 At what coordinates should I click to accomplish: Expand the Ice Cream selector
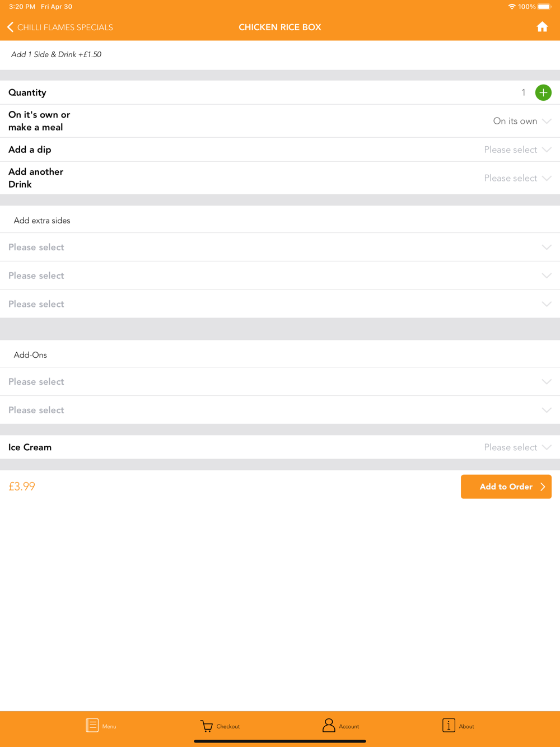click(517, 447)
